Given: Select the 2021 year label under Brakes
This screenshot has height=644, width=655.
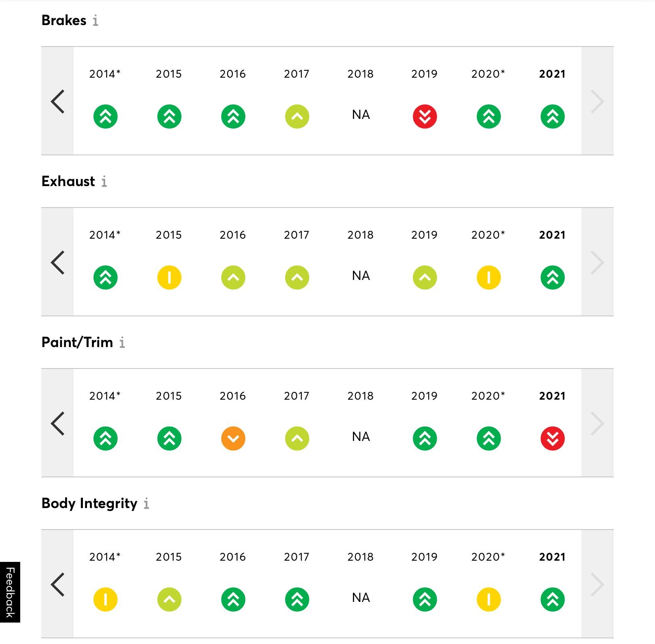Looking at the screenshot, I should [x=552, y=74].
